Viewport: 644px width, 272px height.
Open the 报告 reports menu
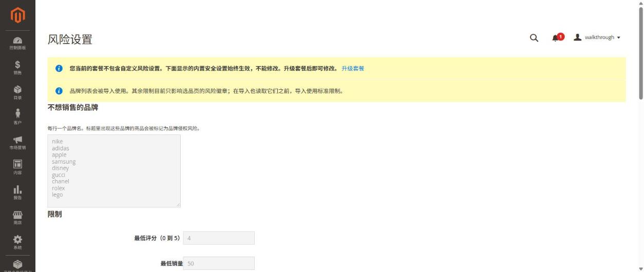17,192
